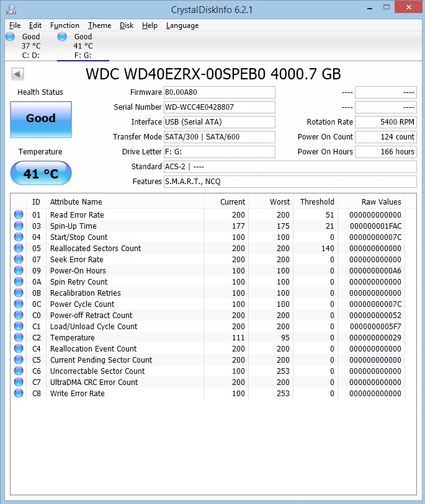Click status orb for Reallocated Sectors Count
The height and width of the screenshot is (504, 425).
point(19,248)
